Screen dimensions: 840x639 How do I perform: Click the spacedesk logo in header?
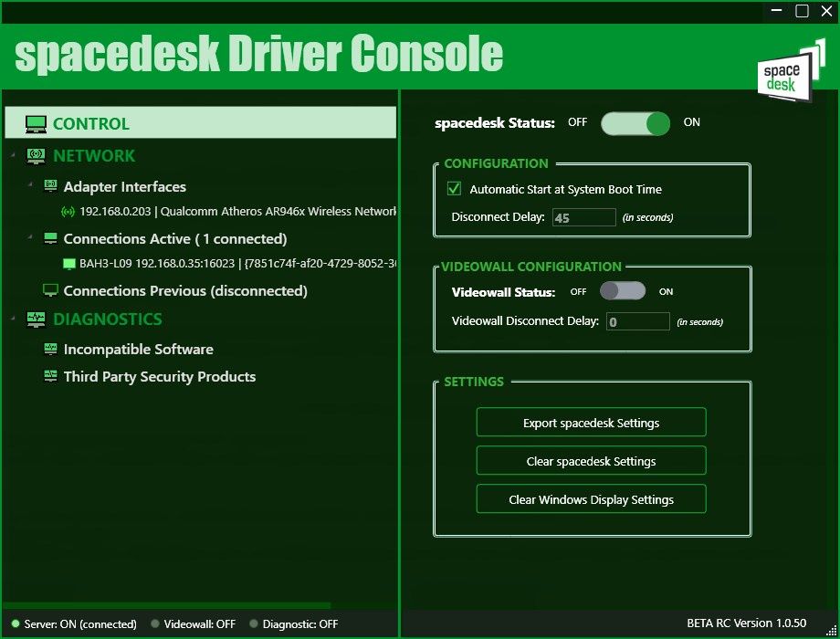click(x=790, y=70)
